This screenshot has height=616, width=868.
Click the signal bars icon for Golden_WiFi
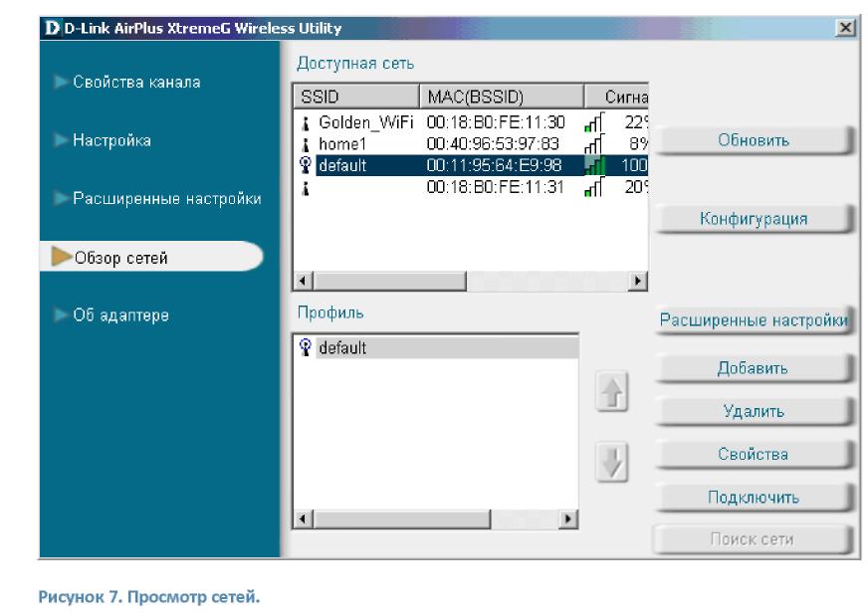pyautogui.click(x=595, y=122)
